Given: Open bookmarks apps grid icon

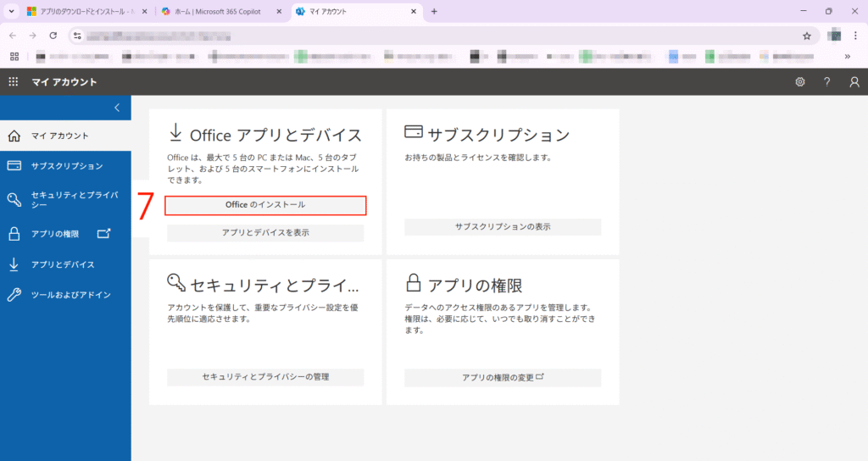Looking at the screenshot, I should [14, 57].
